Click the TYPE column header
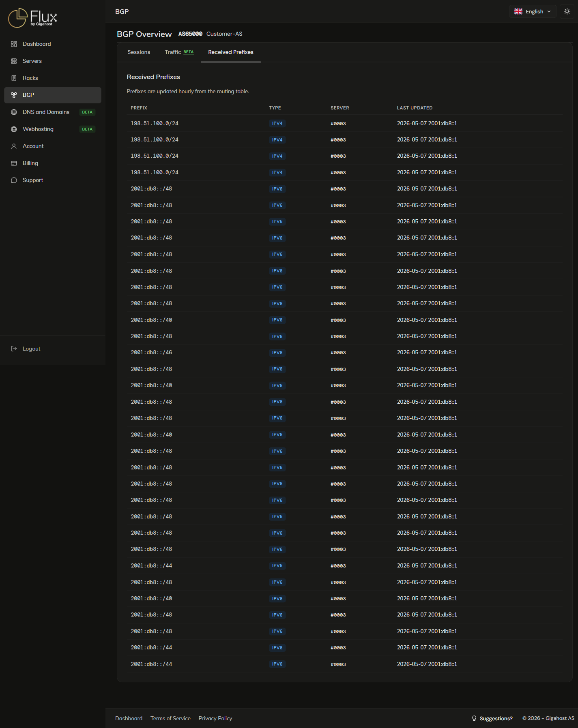Viewport: 578px width, 728px height. [x=275, y=108]
